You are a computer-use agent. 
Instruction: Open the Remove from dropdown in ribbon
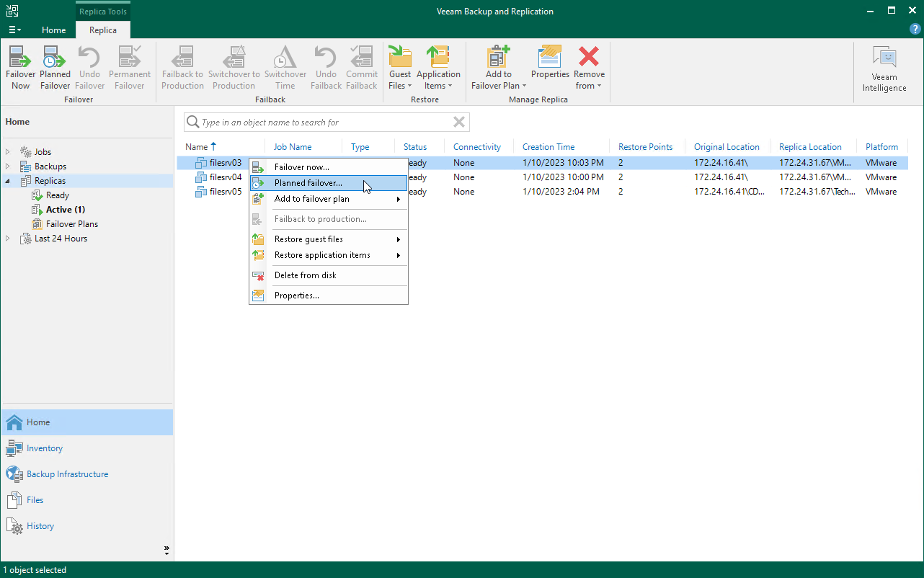(589, 68)
